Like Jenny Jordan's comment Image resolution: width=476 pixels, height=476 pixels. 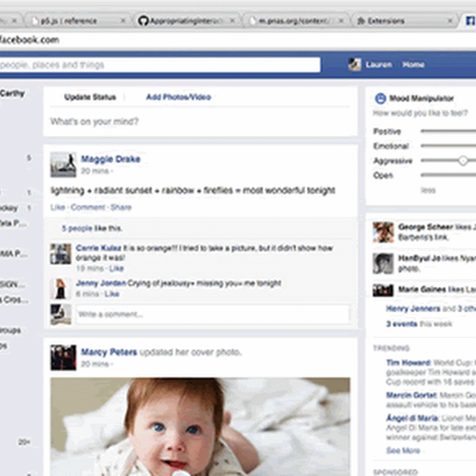click(112, 294)
